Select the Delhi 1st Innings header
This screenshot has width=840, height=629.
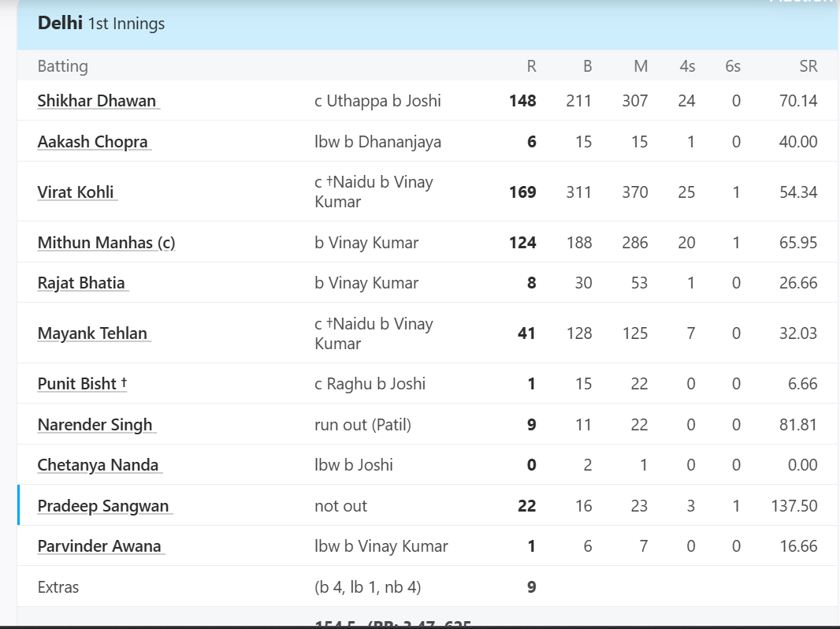pos(101,24)
